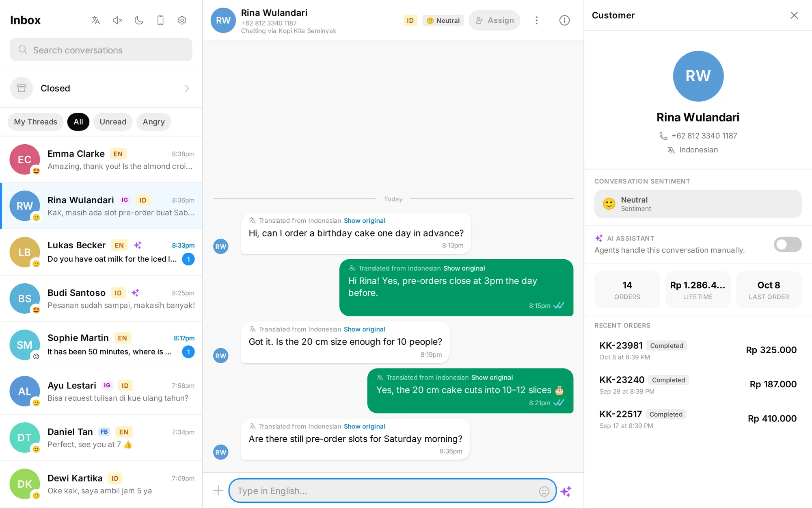The height and width of the screenshot is (508, 812).
Task: Click the IG badge on Rina Wulandari's row
Action: point(125,200)
